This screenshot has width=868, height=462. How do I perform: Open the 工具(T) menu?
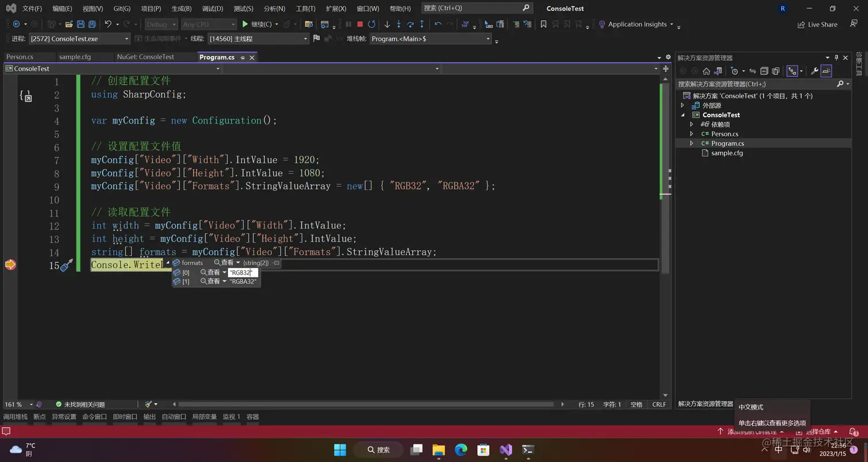[305, 9]
